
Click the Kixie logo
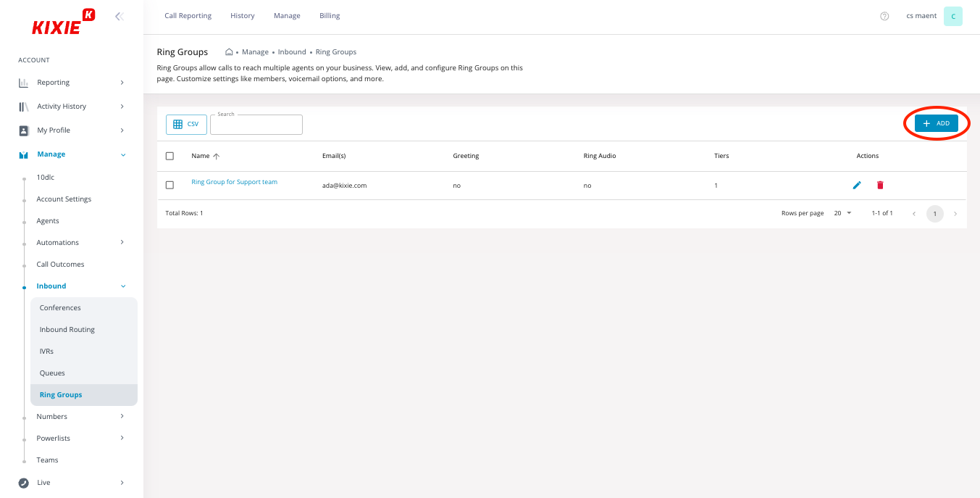point(63,22)
